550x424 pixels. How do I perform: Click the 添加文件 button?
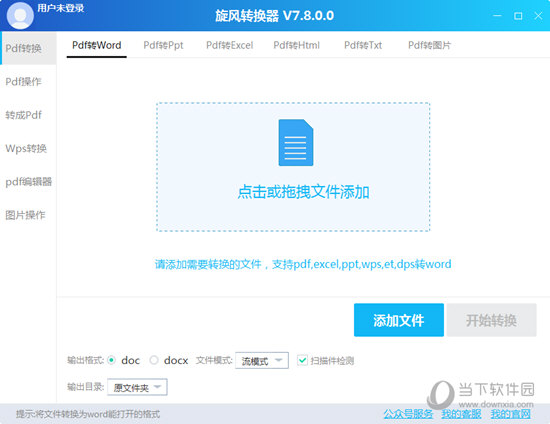pyautogui.click(x=399, y=320)
